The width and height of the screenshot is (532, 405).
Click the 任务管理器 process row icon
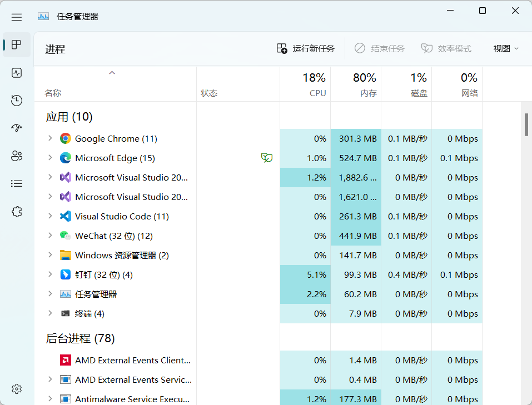click(x=66, y=294)
